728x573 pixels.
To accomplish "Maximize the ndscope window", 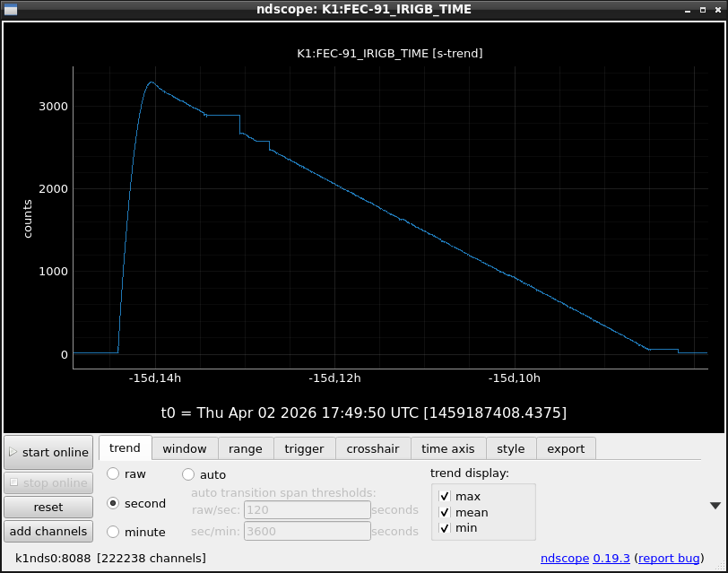I will point(701,9).
